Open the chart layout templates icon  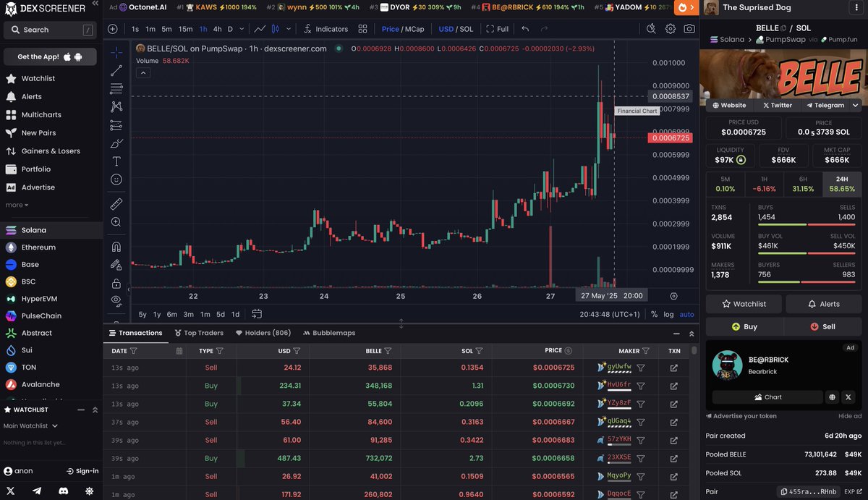click(x=363, y=29)
